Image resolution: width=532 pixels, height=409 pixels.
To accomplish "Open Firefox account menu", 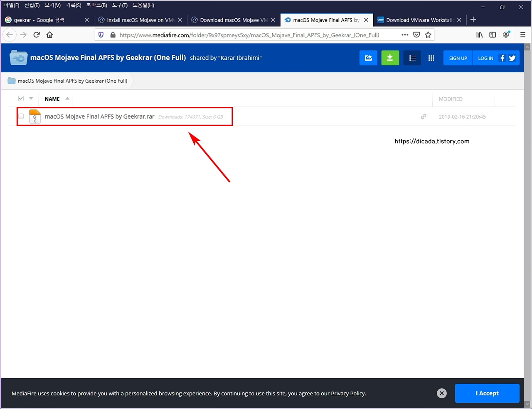I will pos(506,35).
